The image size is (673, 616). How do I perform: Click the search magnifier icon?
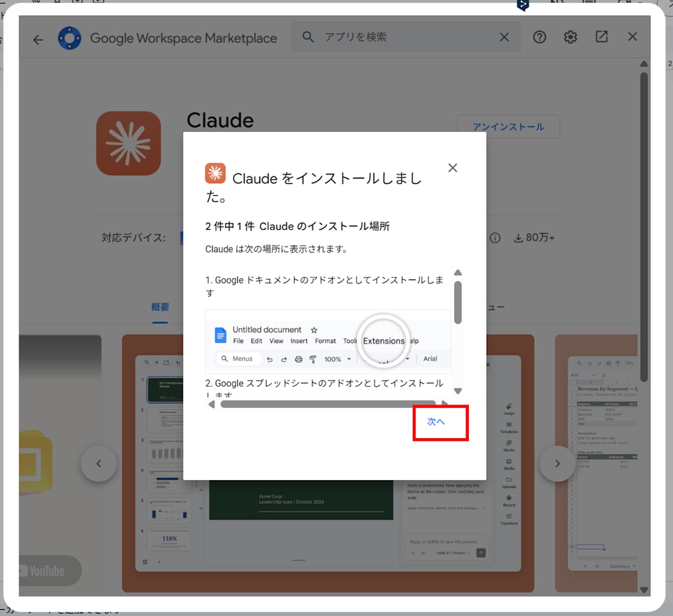(308, 37)
